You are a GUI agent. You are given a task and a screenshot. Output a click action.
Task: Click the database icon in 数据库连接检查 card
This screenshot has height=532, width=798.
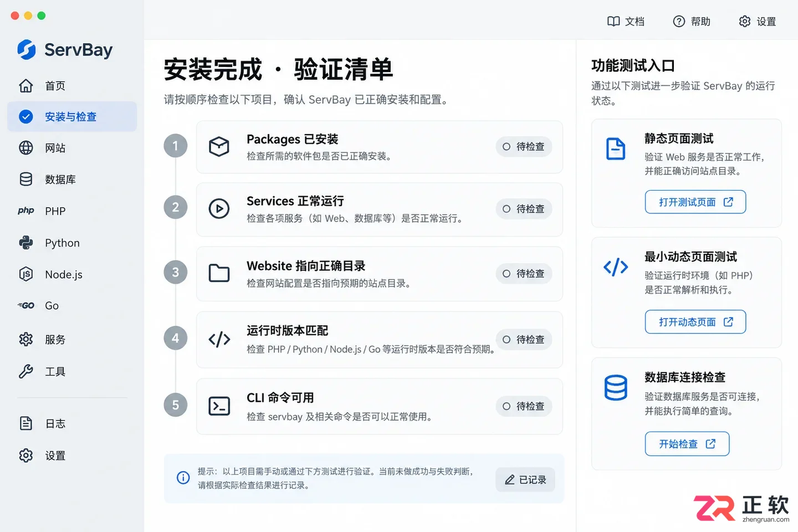tap(616, 388)
